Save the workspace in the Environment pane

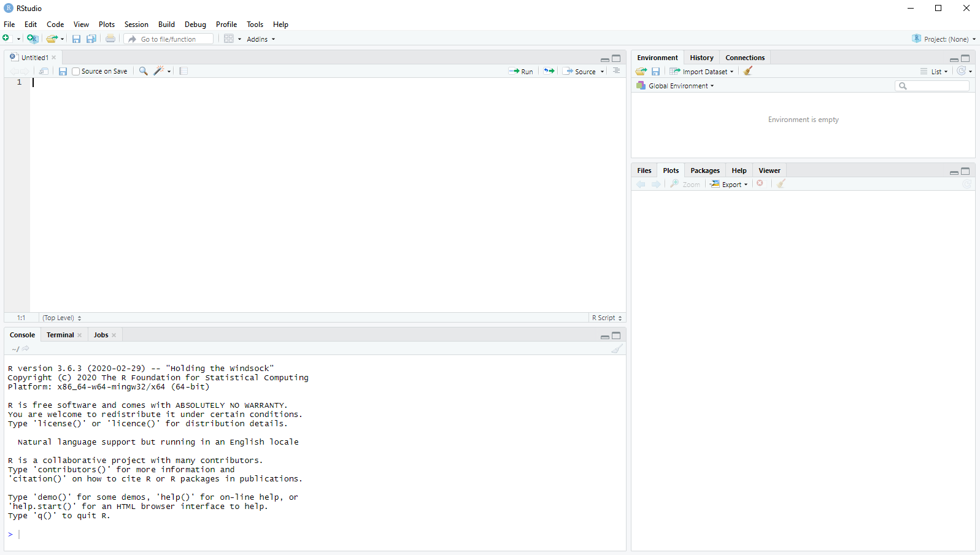(x=655, y=71)
